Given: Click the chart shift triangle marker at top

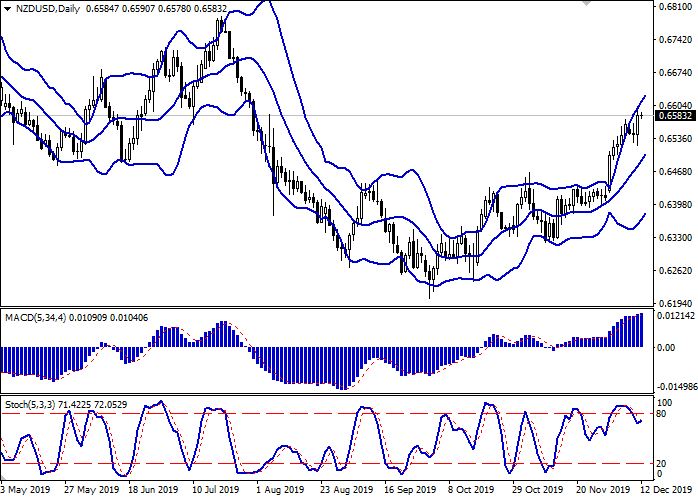Looking at the screenshot, I should (x=612, y=4).
